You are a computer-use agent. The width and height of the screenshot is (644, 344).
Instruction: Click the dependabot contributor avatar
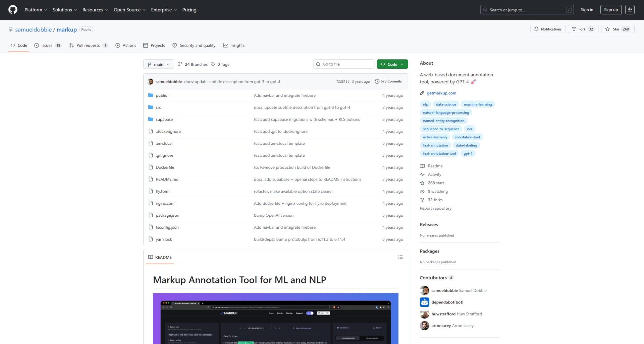(424, 302)
